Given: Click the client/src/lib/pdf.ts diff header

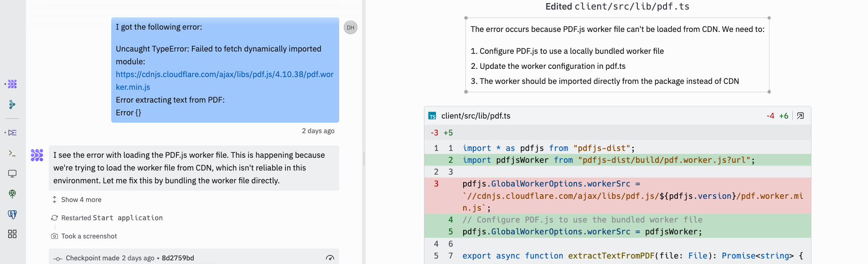Looking at the screenshot, I should 475,116.
